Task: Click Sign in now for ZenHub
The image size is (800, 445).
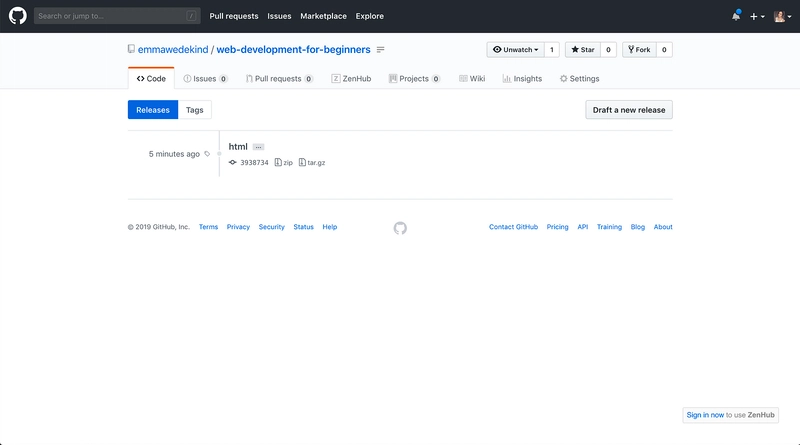Action: [x=705, y=415]
